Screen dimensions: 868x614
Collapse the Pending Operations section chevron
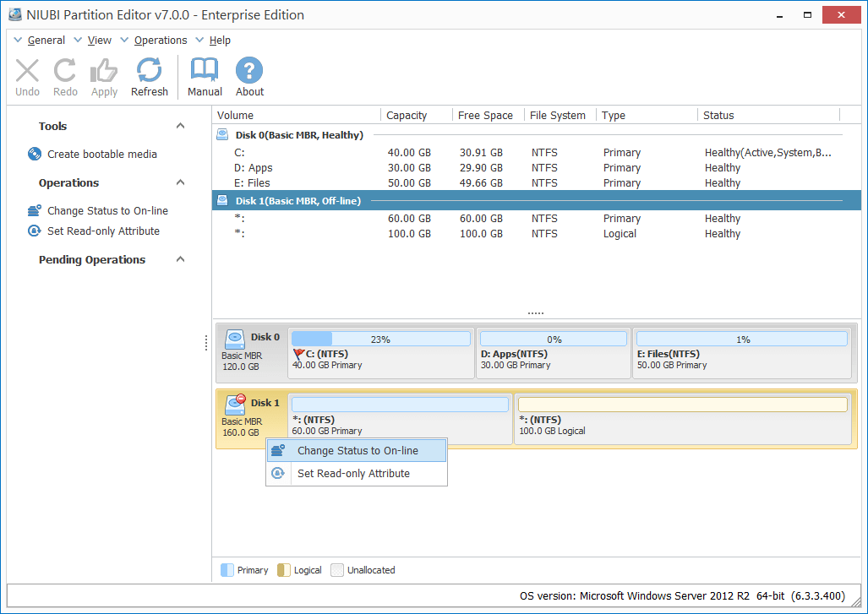(x=180, y=259)
